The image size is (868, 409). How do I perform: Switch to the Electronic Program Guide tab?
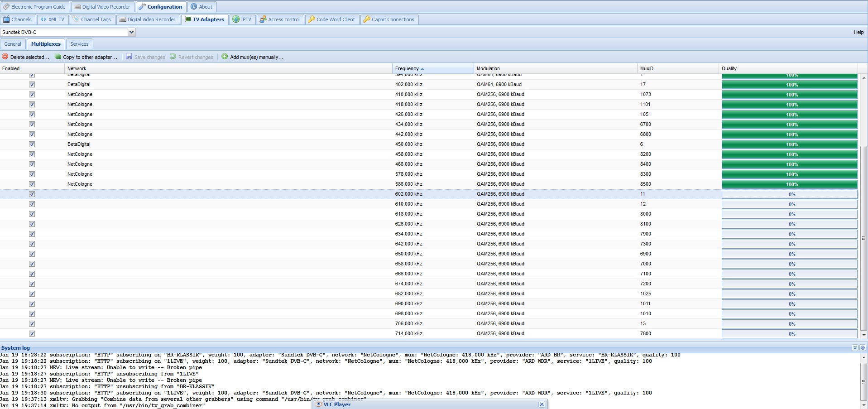click(34, 7)
